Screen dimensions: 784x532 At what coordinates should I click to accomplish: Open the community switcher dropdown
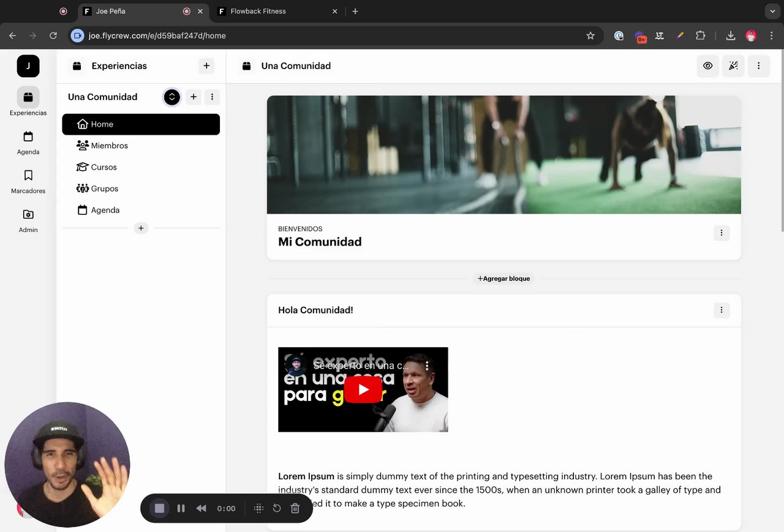click(172, 97)
